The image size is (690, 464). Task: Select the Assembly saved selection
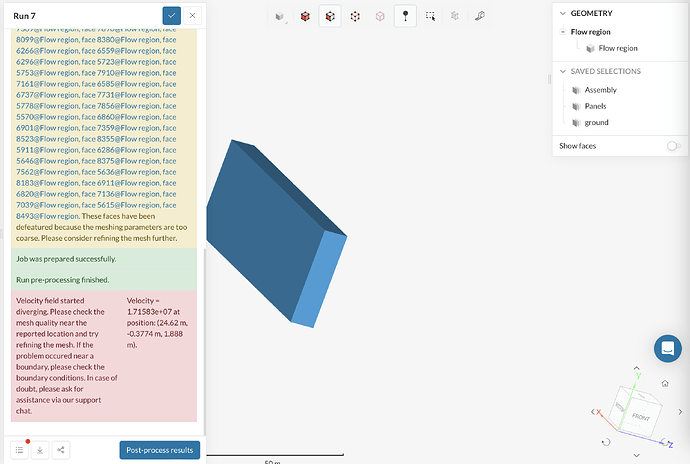point(600,90)
